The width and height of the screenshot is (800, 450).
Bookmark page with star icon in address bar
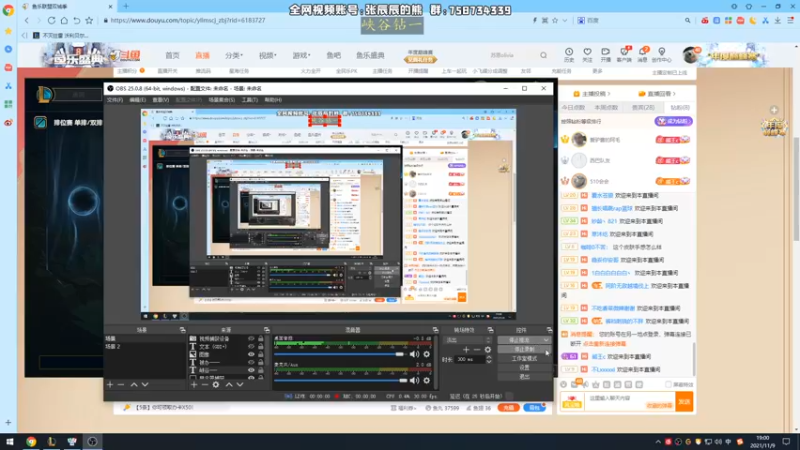point(555,20)
